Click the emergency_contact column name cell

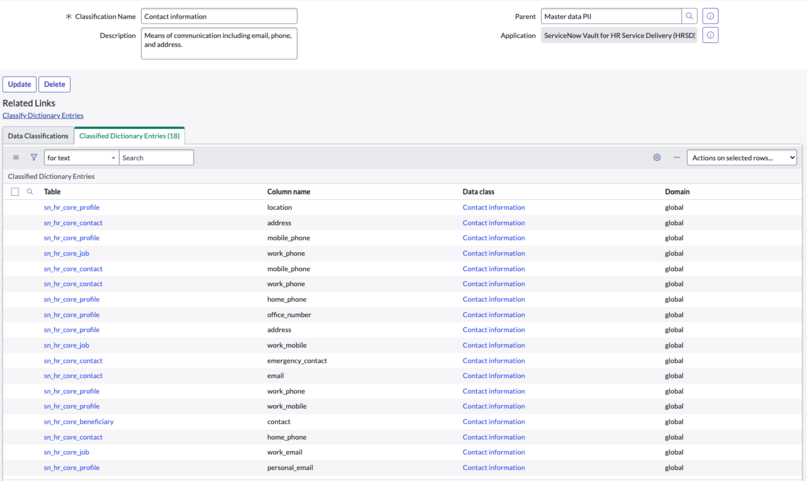click(x=297, y=361)
